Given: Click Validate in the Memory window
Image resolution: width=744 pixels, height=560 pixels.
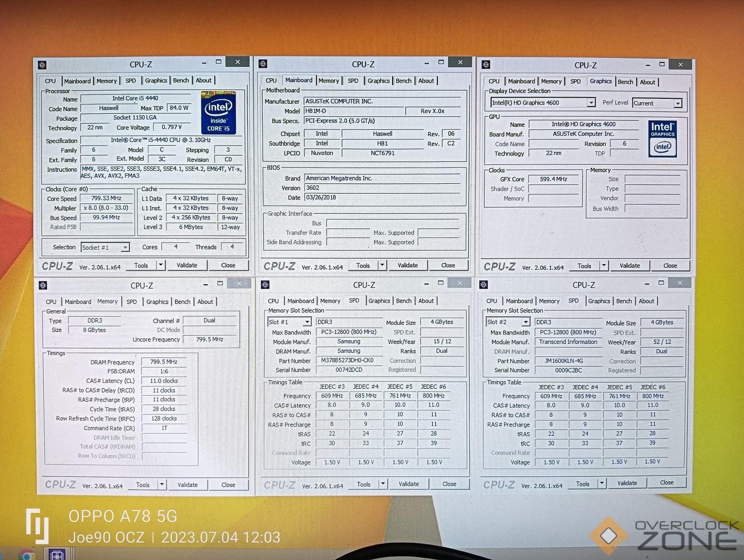Looking at the screenshot, I should [188, 484].
